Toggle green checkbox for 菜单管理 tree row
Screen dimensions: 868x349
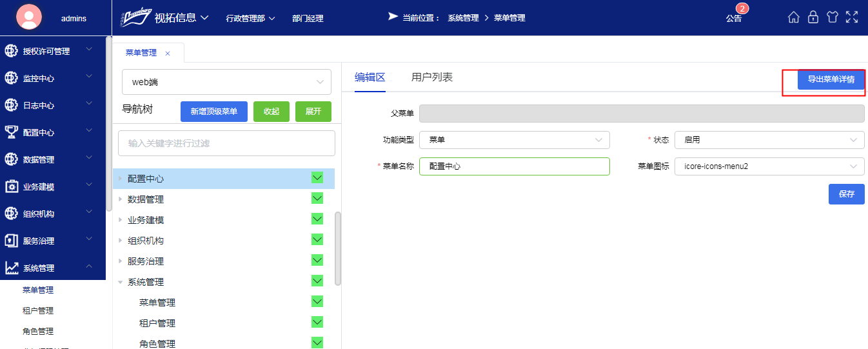tap(317, 301)
